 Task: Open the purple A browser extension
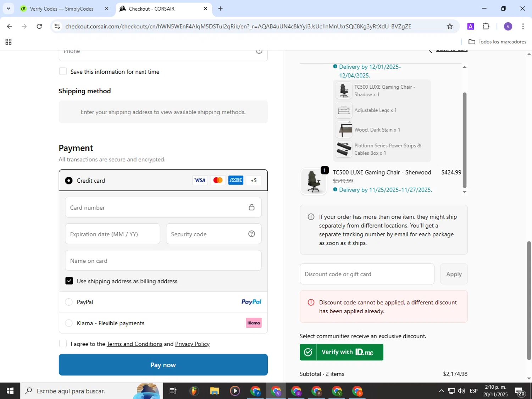[x=471, y=26]
